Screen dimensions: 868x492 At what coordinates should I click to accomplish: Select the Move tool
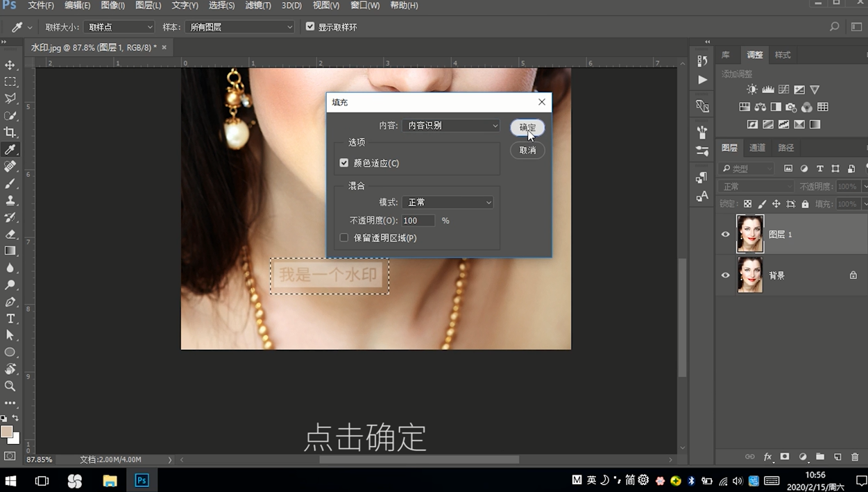tap(10, 65)
